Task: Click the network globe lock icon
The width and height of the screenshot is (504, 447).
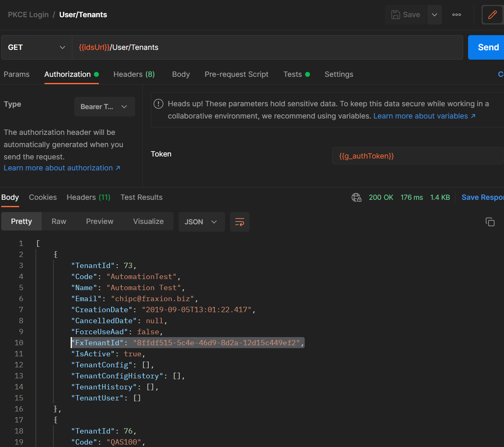Action: (x=356, y=197)
